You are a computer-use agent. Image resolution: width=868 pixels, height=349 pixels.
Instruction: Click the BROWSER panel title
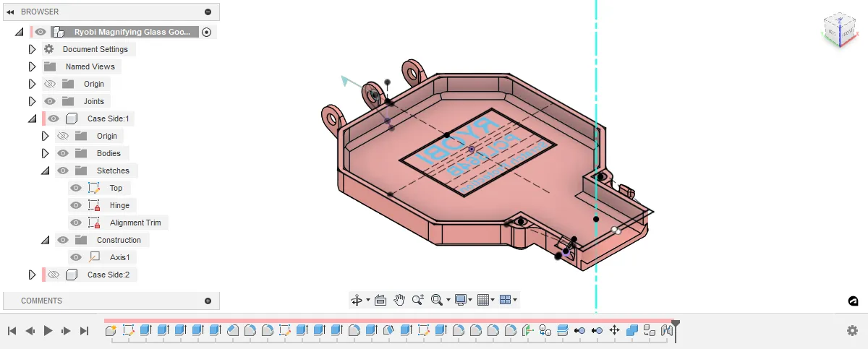coord(40,12)
